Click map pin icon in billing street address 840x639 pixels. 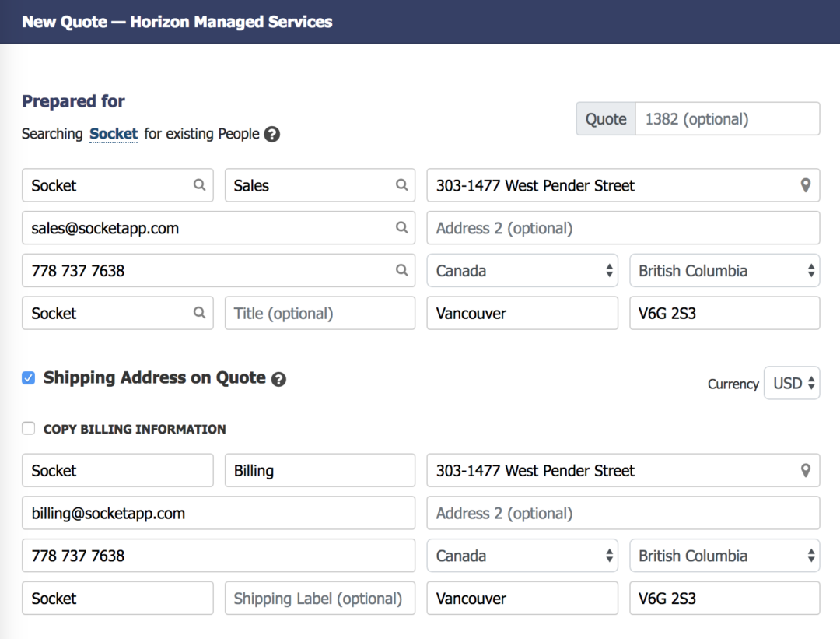tap(805, 185)
